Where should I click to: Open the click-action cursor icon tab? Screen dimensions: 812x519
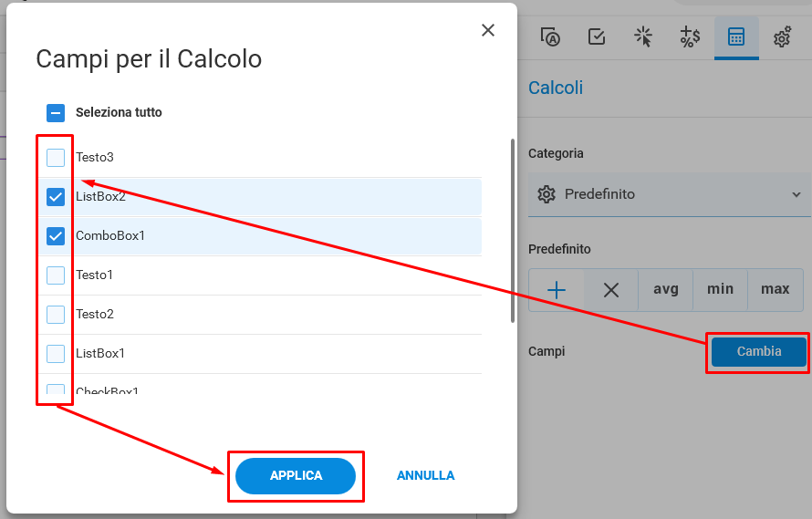tap(643, 37)
